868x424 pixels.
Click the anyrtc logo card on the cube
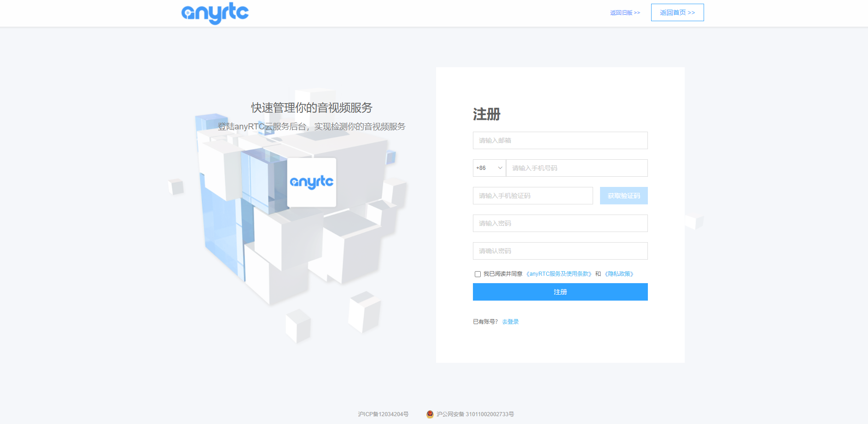312,182
